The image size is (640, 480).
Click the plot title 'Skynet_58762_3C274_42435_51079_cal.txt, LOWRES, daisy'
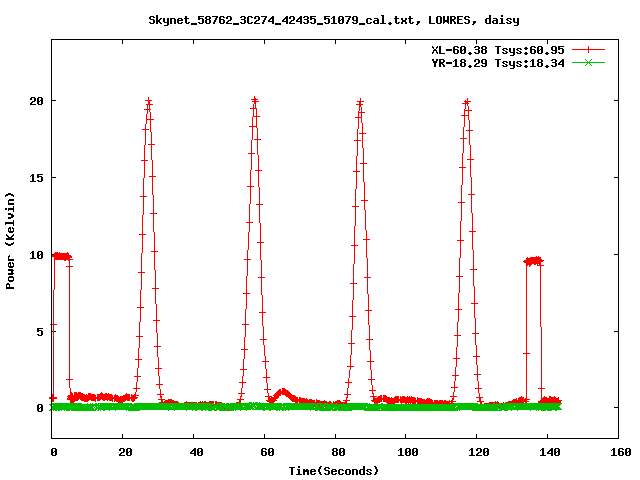tap(334, 20)
